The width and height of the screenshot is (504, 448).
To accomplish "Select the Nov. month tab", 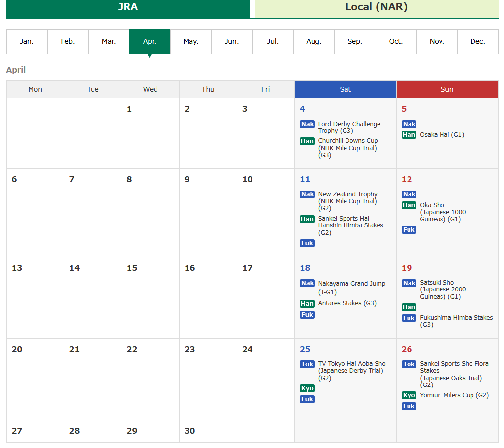I will point(437,41).
